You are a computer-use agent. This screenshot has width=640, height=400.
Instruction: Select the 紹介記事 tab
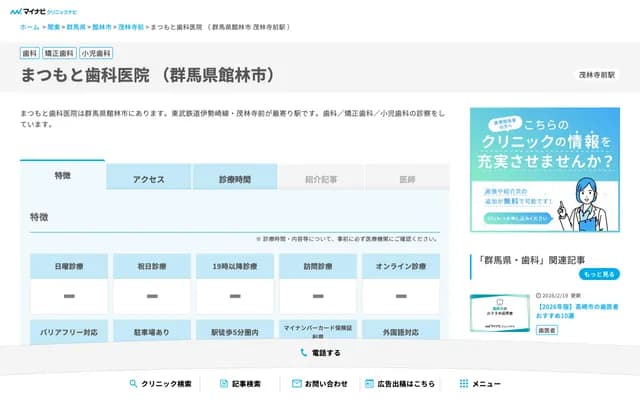[x=321, y=179]
